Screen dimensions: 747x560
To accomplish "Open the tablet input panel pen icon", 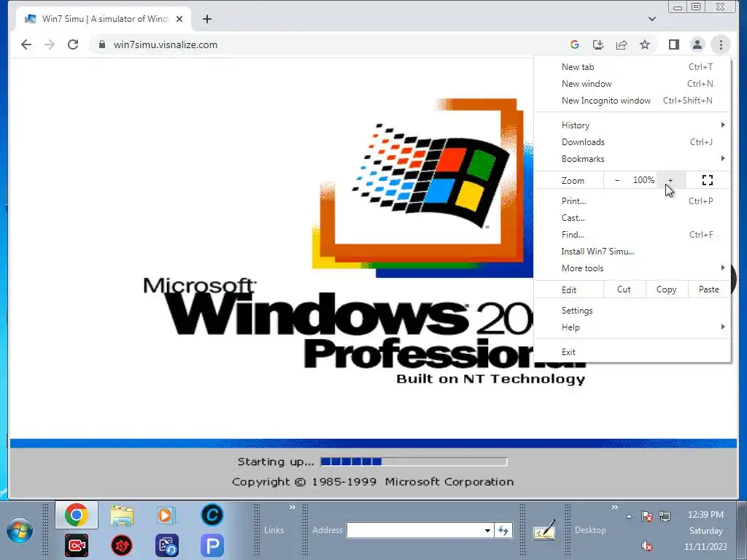I will click(x=544, y=529).
